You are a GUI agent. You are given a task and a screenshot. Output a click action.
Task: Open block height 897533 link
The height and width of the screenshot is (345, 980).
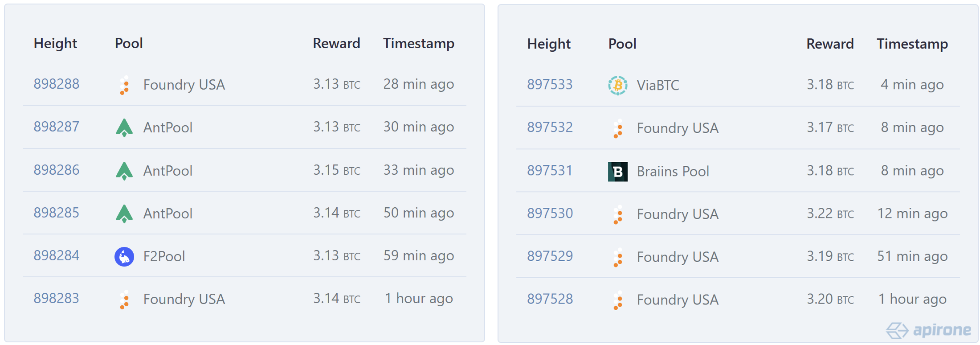pos(550,84)
